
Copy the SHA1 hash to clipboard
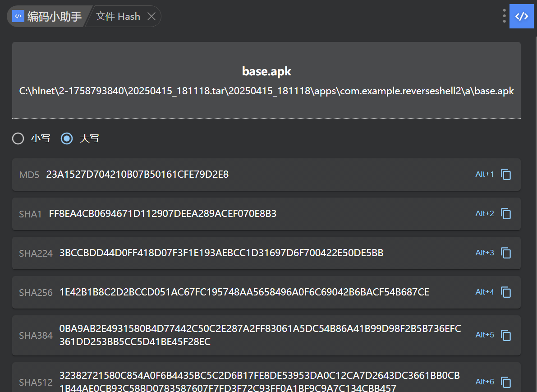click(506, 214)
